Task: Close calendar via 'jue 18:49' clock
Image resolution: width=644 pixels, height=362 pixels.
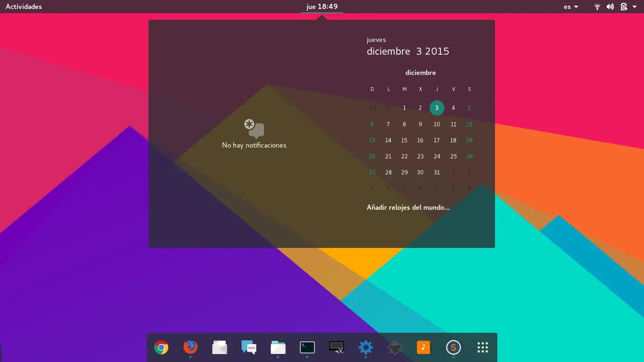Action: pos(322,7)
